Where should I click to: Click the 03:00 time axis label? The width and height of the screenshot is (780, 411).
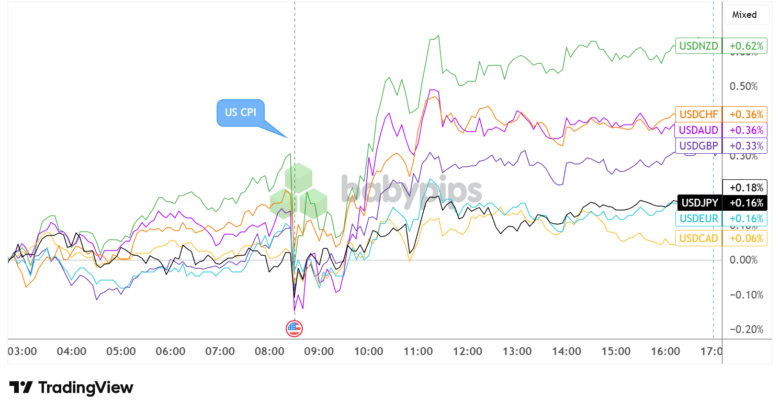(22, 352)
